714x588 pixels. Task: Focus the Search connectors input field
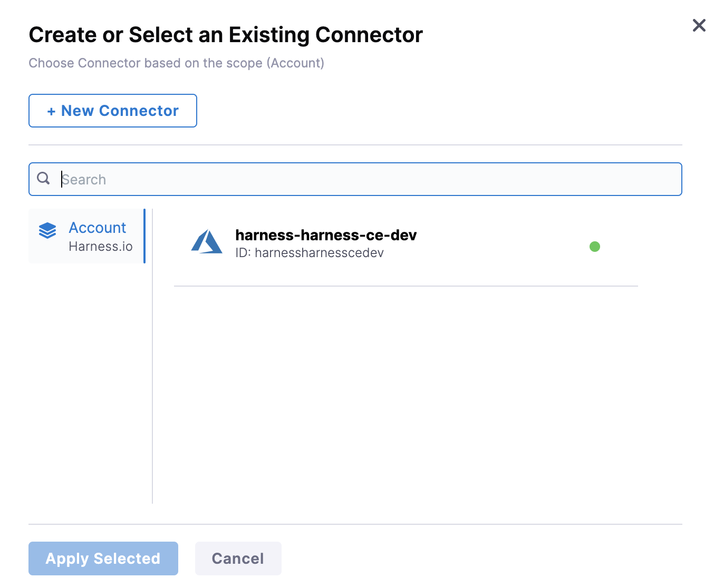point(369,179)
